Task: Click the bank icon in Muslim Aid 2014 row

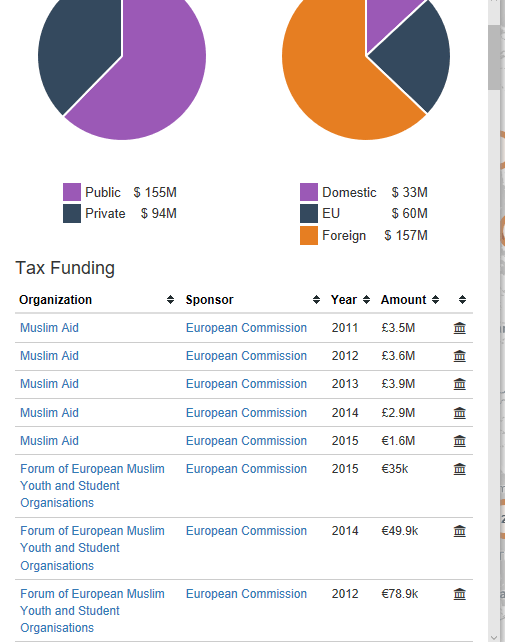Action: [x=460, y=413]
